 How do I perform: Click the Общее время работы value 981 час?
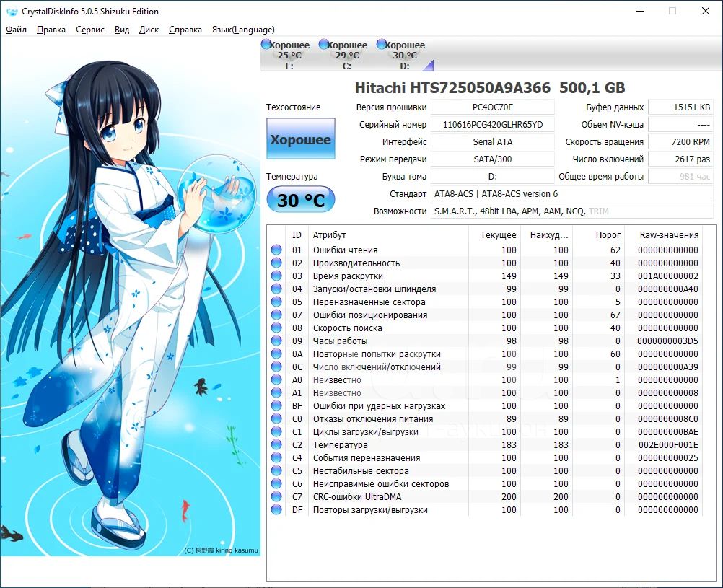click(680, 176)
